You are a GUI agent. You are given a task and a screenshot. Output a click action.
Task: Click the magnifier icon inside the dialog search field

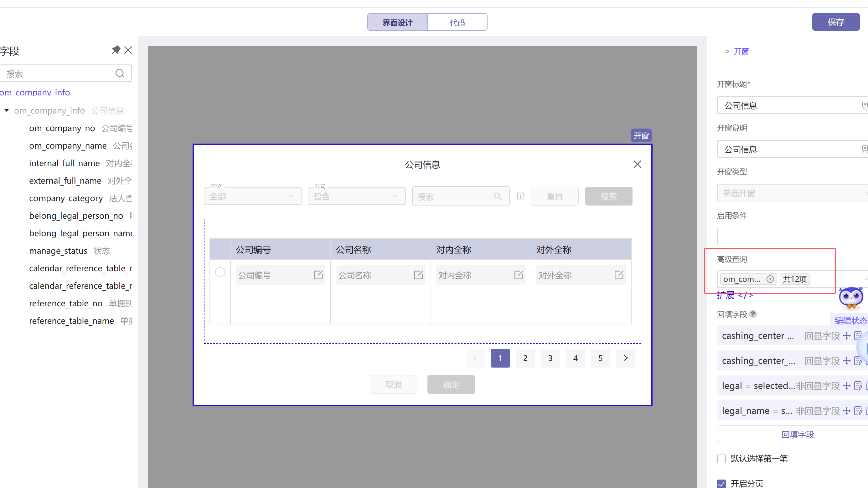tap(498, 196)
